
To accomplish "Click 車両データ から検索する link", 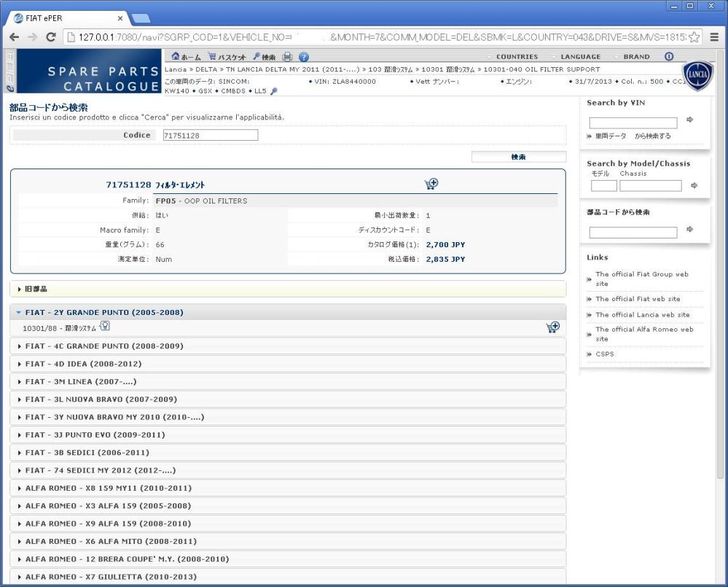I will [x=633, y=136].
